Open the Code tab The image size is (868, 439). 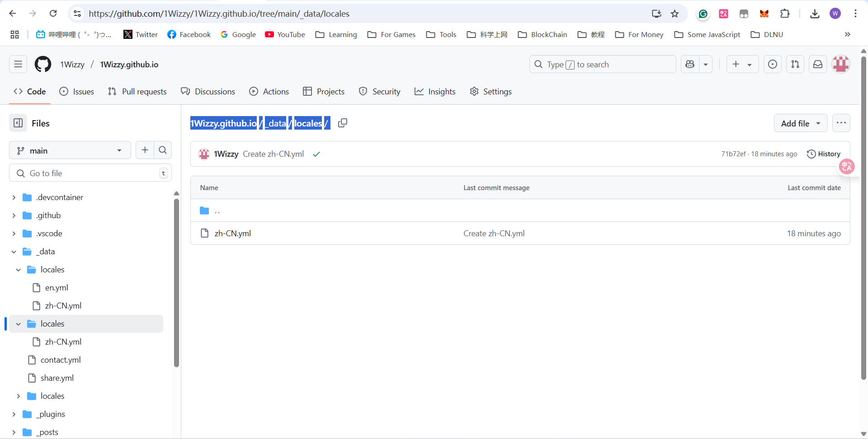pos(30,91)
